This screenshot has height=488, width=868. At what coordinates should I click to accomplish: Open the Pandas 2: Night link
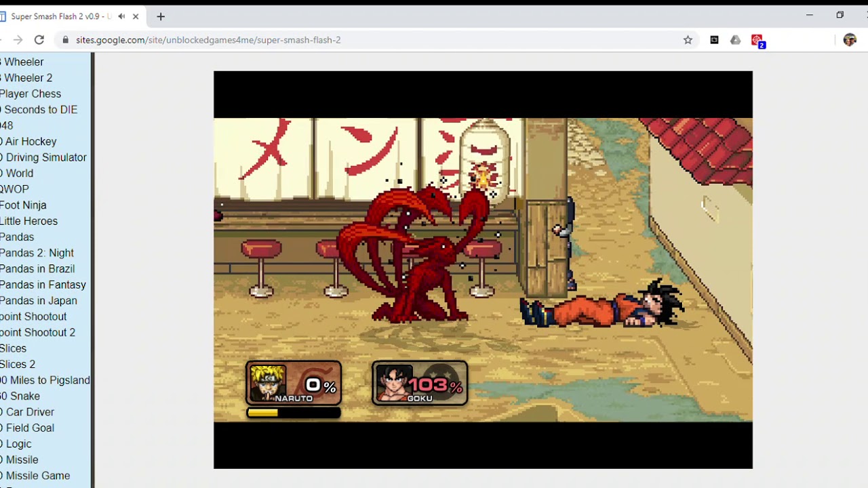click(37, 253)
